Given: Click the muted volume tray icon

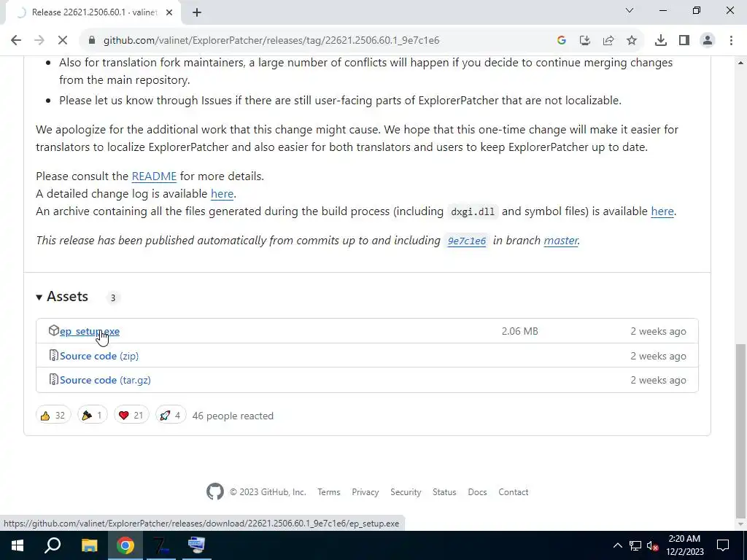Looking at the screenshot, I should [x=653, y=545].
